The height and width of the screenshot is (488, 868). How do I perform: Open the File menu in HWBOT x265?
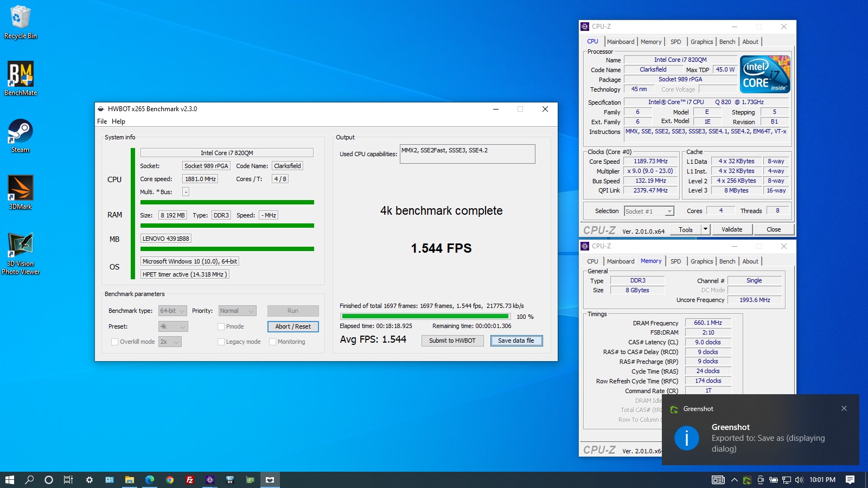click(x=102, y=121)
